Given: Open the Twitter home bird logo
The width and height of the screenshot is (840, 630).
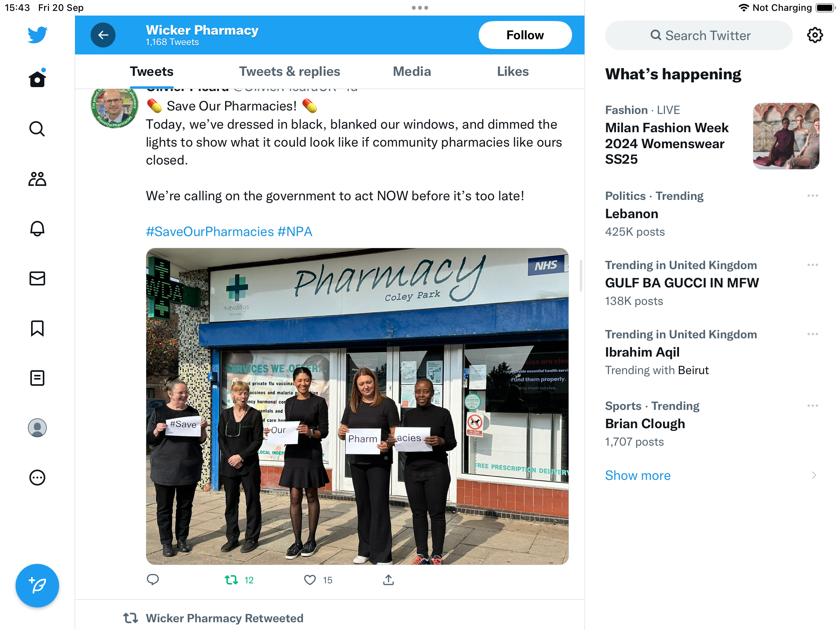Looking at the screenshot, I should [x=37, y=35].
